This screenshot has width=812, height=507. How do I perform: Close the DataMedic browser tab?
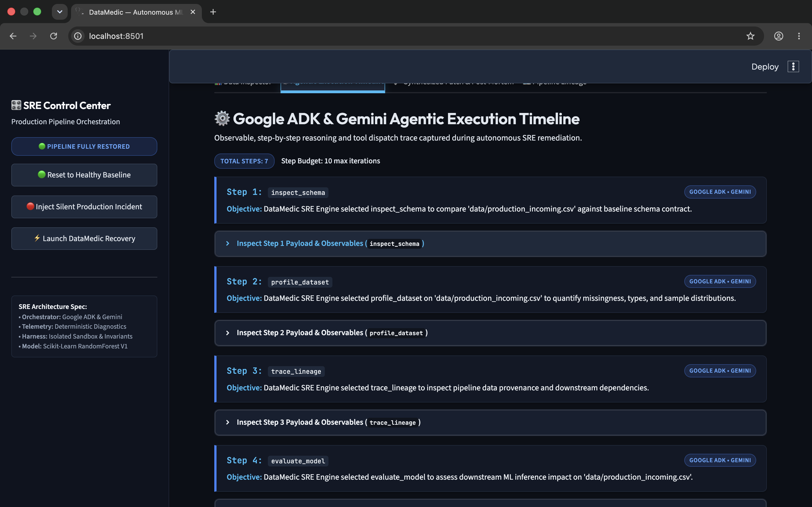[193, 12]
